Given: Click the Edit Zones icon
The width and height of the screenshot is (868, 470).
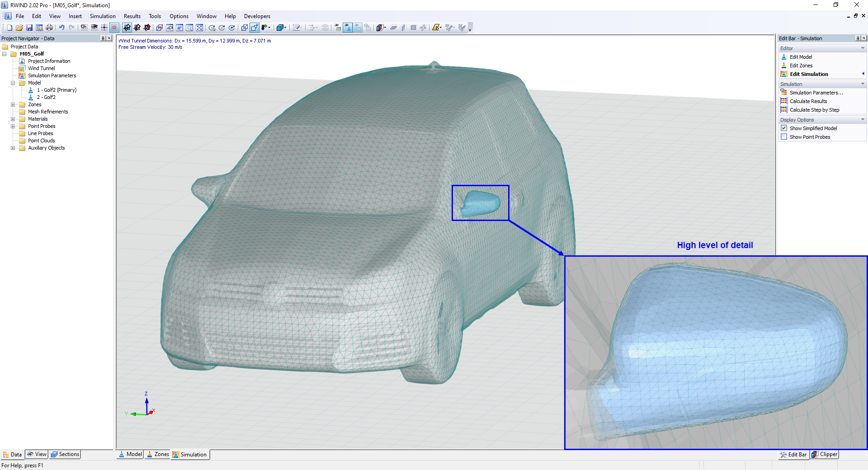Looking at the screenshot, I should 799,65.
